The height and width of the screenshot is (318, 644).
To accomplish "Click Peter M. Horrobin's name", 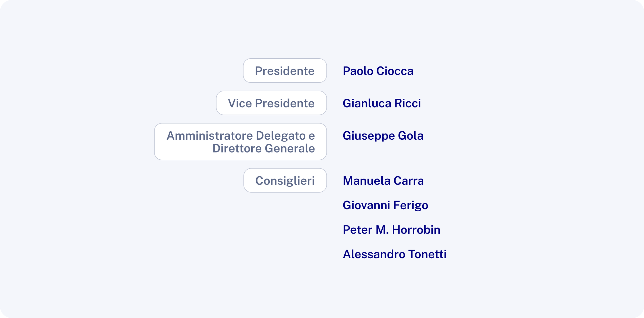I will (x=391, y=230).
